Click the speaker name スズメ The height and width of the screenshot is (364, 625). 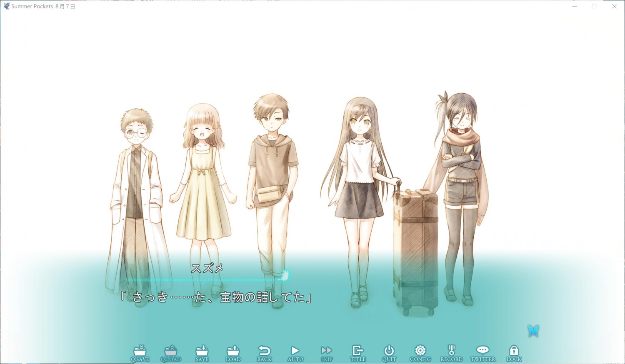point(207,269)
